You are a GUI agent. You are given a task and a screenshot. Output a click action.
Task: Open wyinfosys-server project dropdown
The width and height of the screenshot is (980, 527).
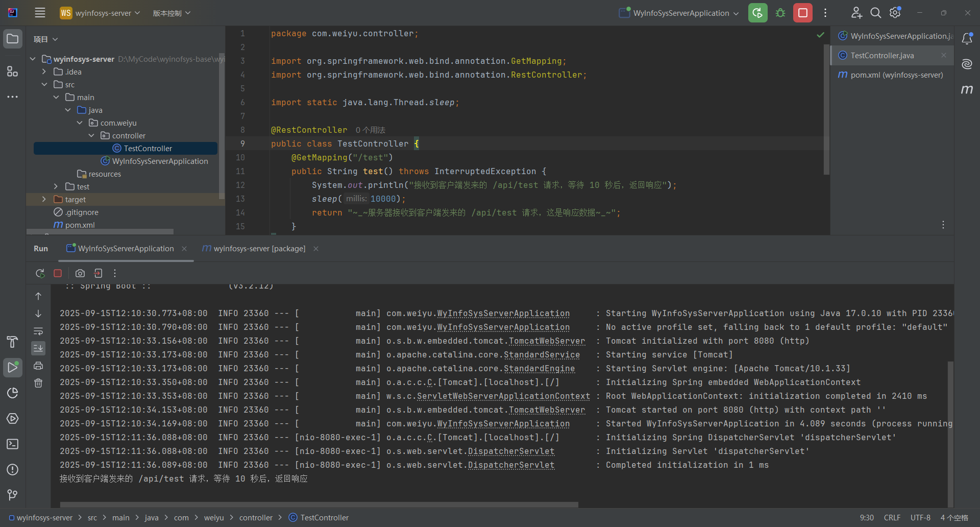100,13
